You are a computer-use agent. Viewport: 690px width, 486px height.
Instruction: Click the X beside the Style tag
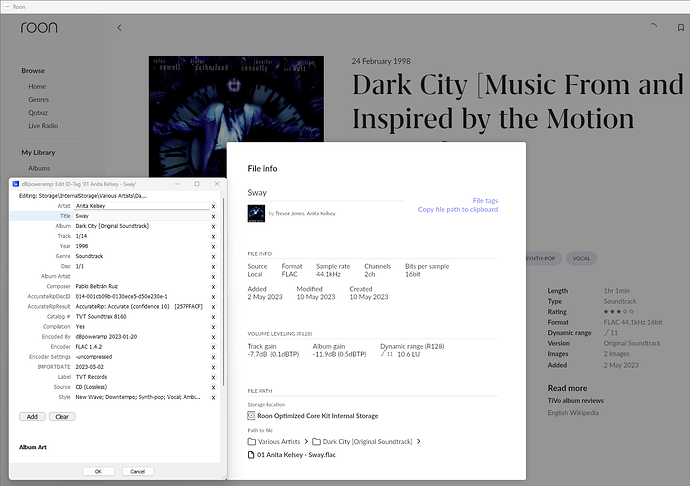point(213,397)
